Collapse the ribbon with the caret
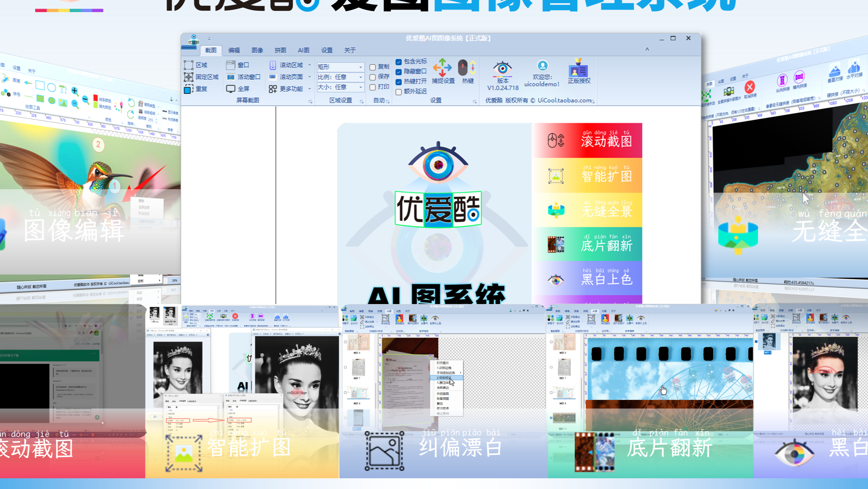Viewport: 868px width, 489px height. point(647,49)
